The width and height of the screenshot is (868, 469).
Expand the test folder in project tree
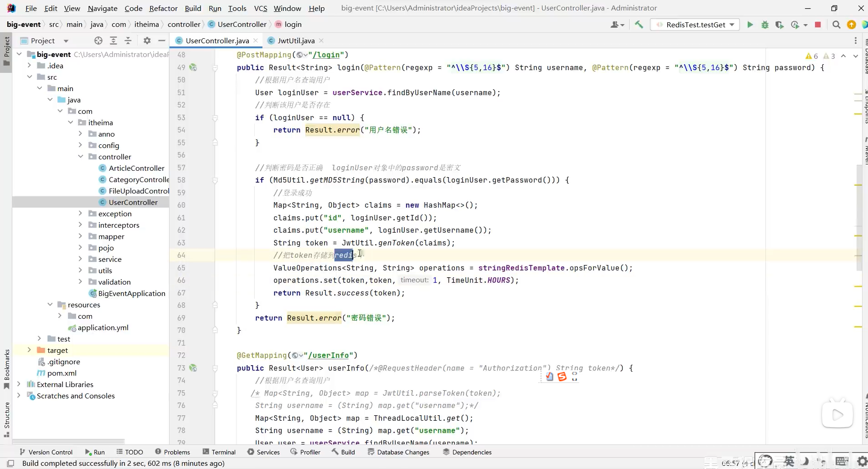[39, 339]
